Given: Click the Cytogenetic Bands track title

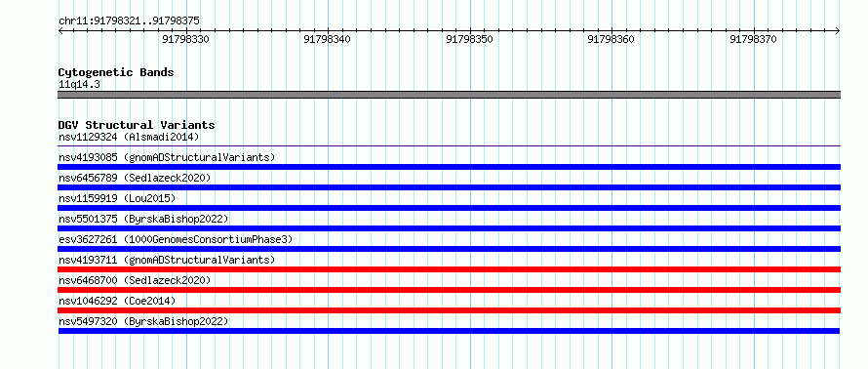Looking at the screenshot, I should coord(116,72).
